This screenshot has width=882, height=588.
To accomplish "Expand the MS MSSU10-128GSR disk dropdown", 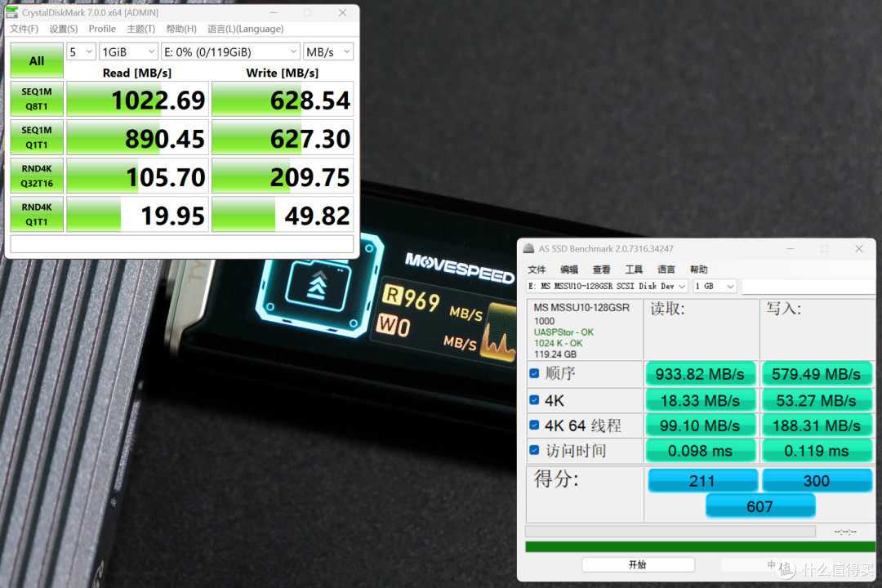I will coord(607,287).
